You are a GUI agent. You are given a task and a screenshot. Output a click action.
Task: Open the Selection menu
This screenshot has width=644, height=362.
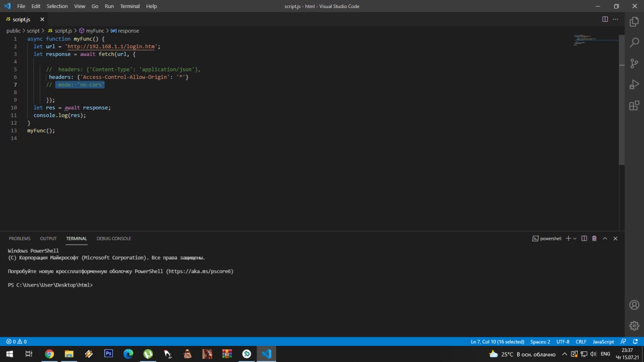tap(57, 6)
